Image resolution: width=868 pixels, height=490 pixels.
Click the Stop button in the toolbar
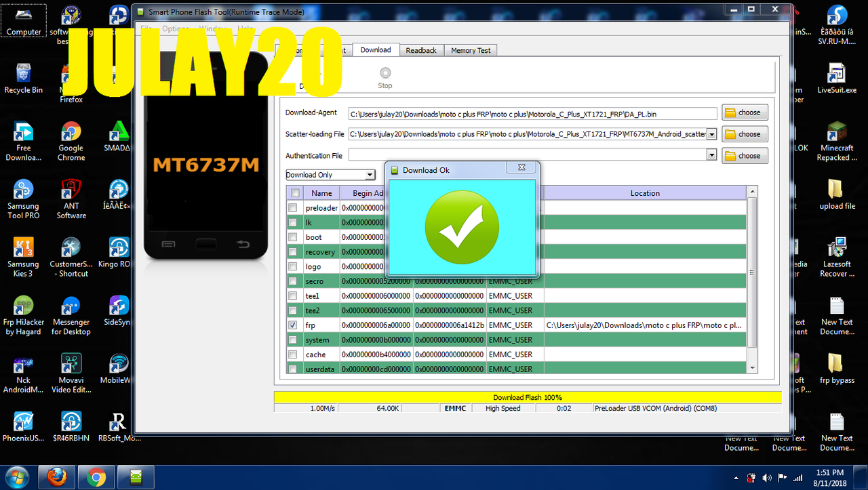point(385,78)
